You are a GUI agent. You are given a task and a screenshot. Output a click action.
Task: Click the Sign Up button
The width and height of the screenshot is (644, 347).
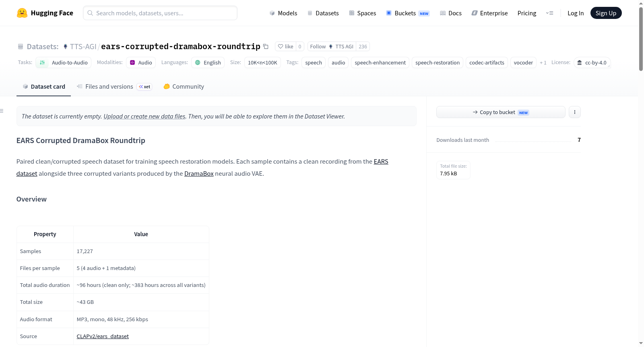point(606,13)
